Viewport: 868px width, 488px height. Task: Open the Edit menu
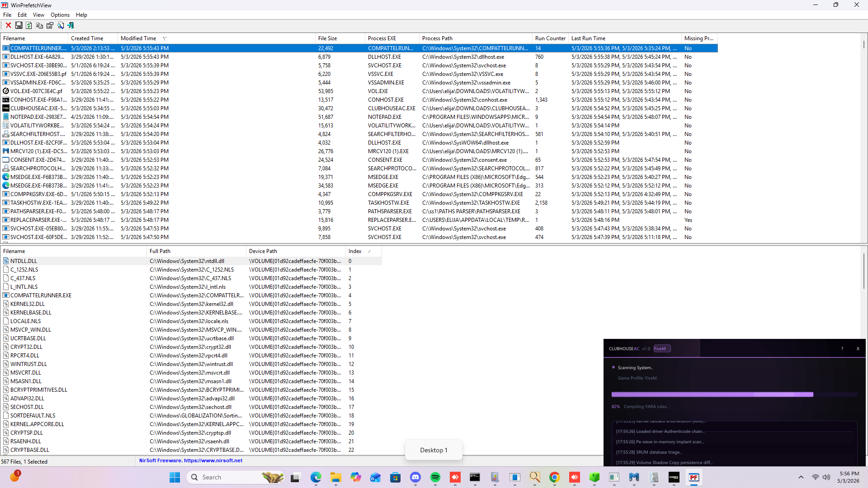[22, 14]
